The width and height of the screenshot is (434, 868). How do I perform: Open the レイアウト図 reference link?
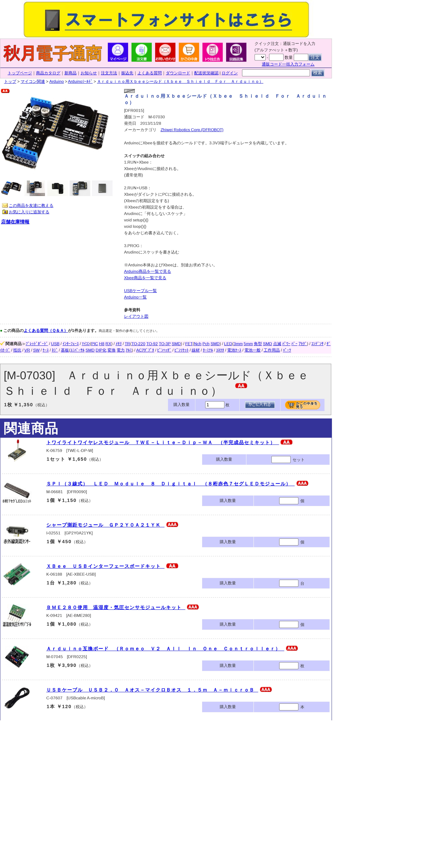click(x=136, y=316)
